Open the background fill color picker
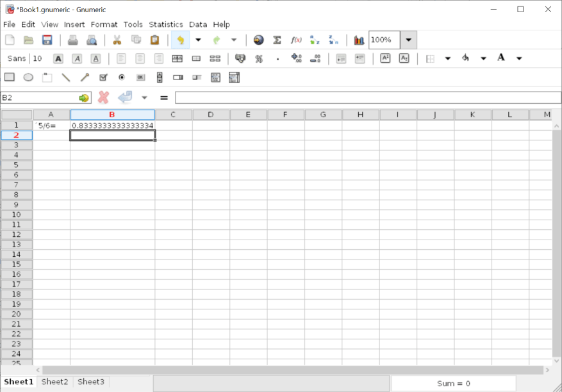This screenshot has height=392, width=562. tap(466, 58)
